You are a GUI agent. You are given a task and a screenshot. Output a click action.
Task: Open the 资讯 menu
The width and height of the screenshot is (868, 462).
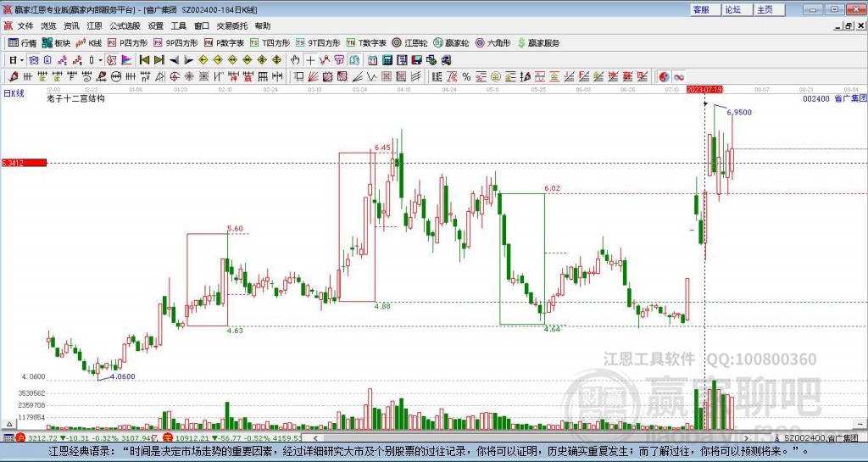point(71,26)
